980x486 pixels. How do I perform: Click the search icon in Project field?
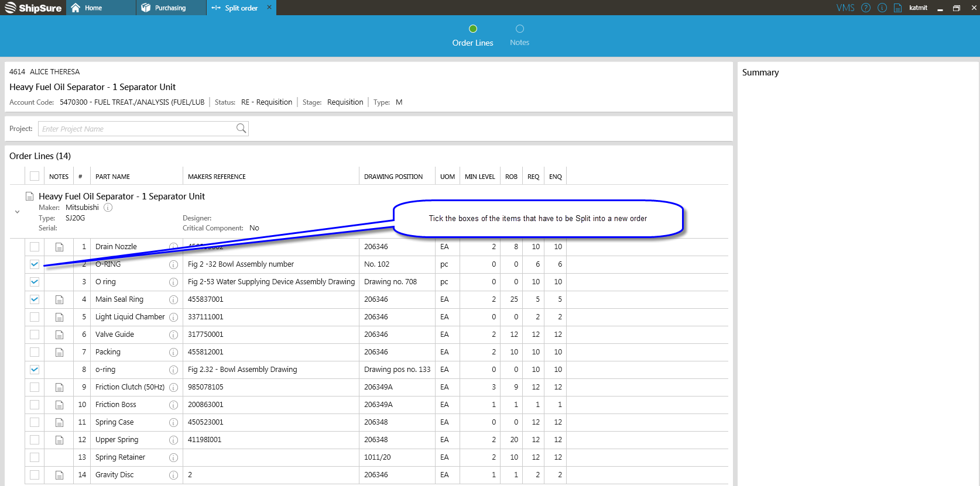point(241,129)
